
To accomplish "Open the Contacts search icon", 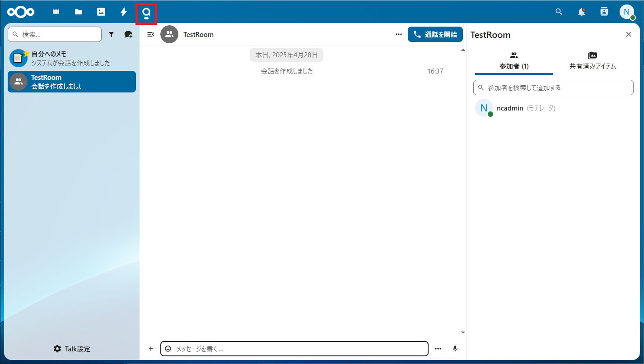I will (x=604, y=12).
